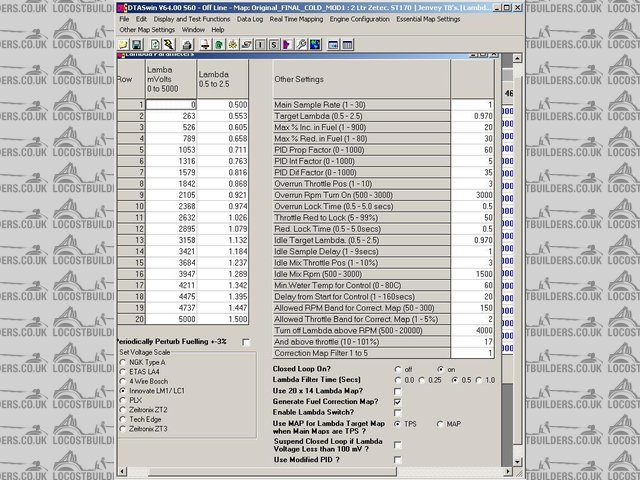The image size is (640, 480).
Task: Open the Engine Configuration menu
Action: 357,19
